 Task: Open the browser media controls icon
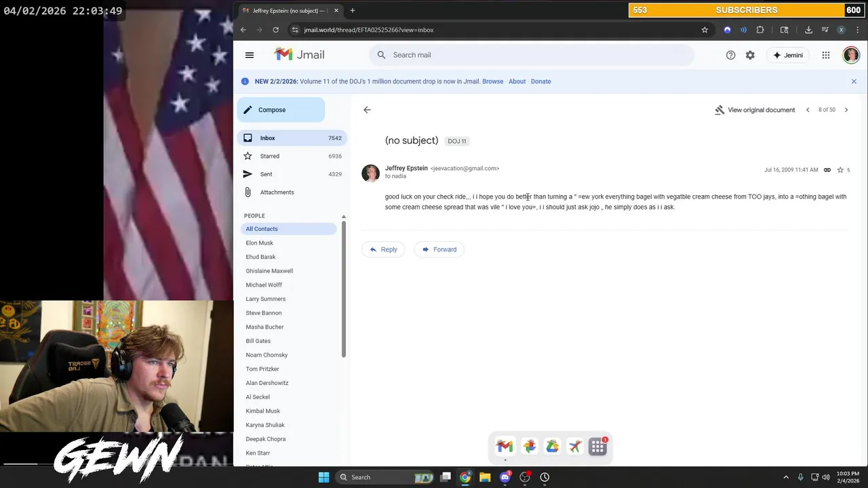pyautogui.click(x=825, y=30)
